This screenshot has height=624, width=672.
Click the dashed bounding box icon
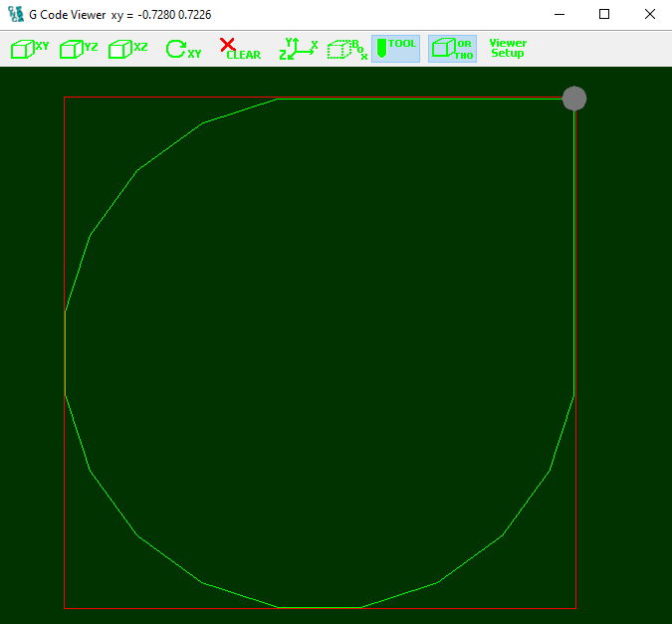[x=347, y=49]
